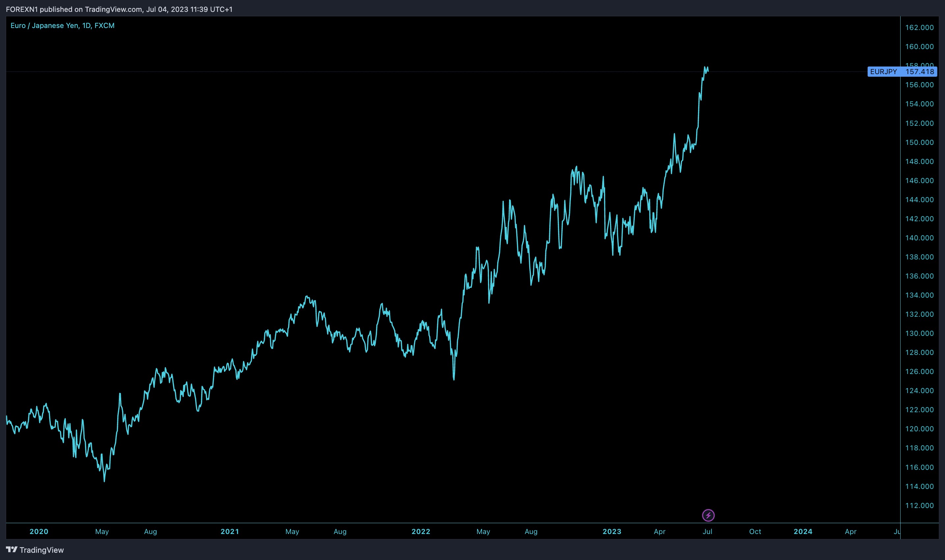Click the Aug label after 2022
The image size is (945, 560).
point(531,532)
